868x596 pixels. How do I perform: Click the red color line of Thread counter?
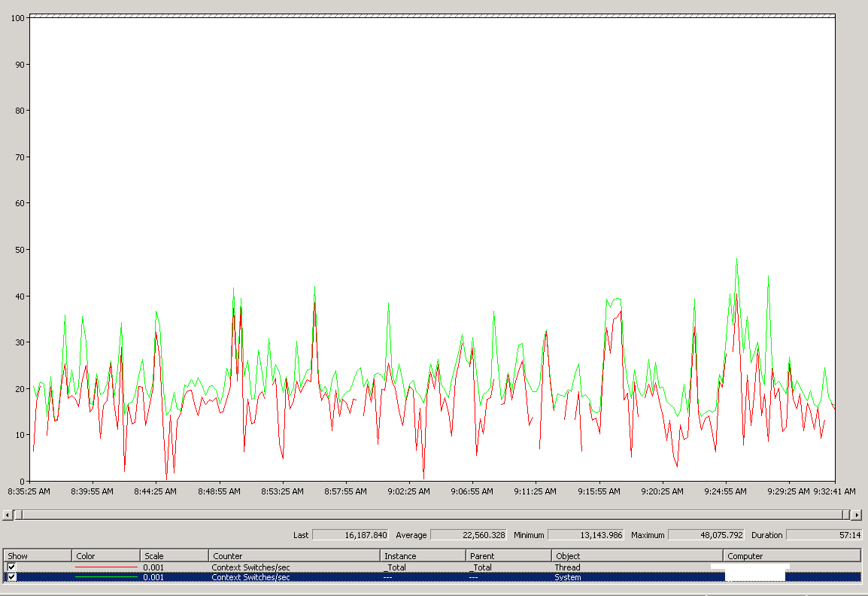coord(106,567)
